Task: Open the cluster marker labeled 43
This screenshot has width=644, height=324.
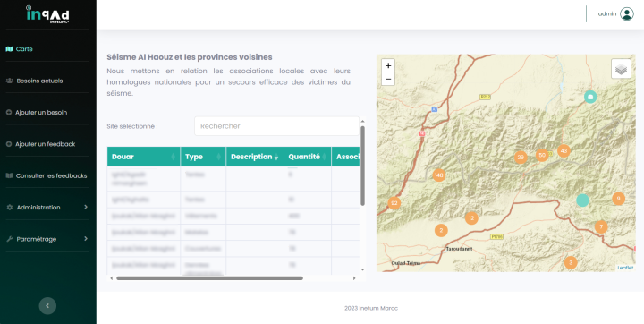Action: tap(563, 151)
